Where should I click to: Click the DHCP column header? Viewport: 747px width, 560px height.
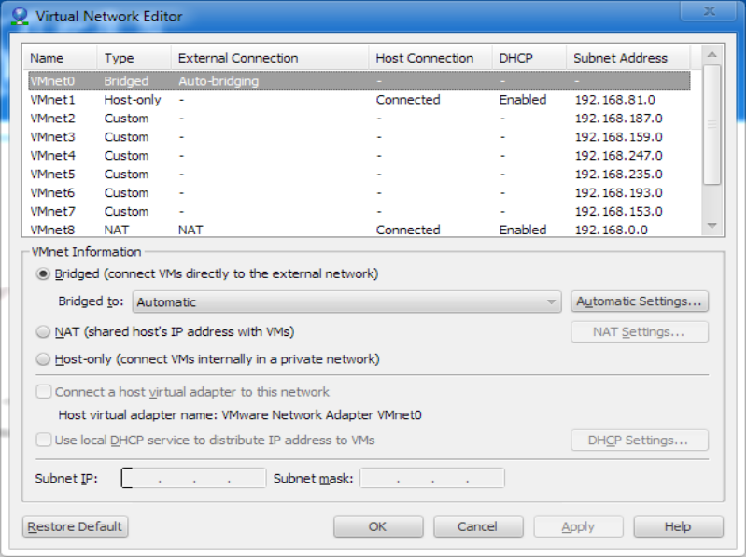[x=515, y=58]
